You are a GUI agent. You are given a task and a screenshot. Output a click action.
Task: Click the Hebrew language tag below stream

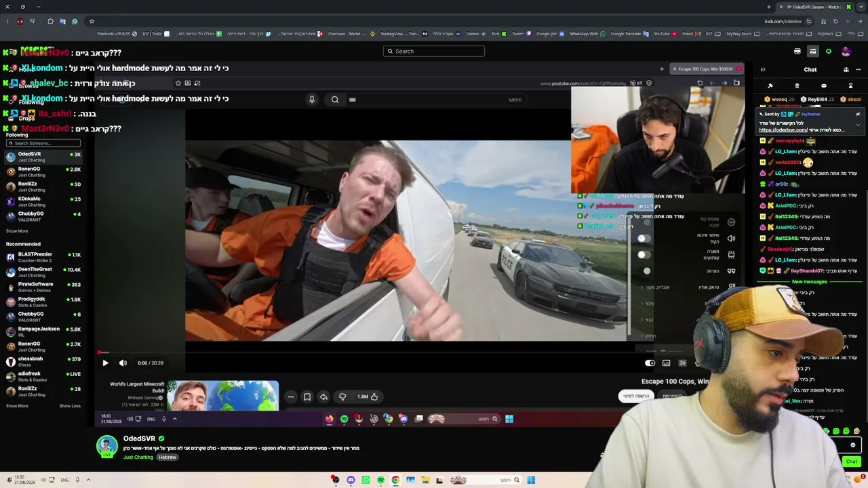167,457
